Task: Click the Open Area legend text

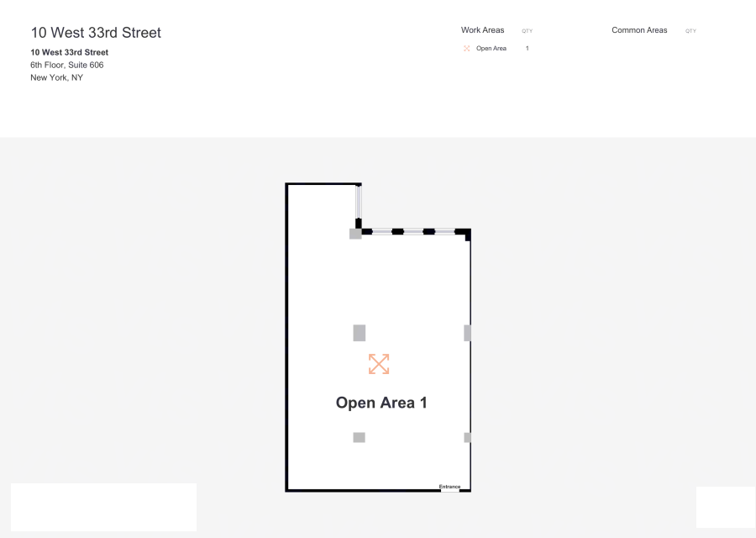Action: (491, 49)
